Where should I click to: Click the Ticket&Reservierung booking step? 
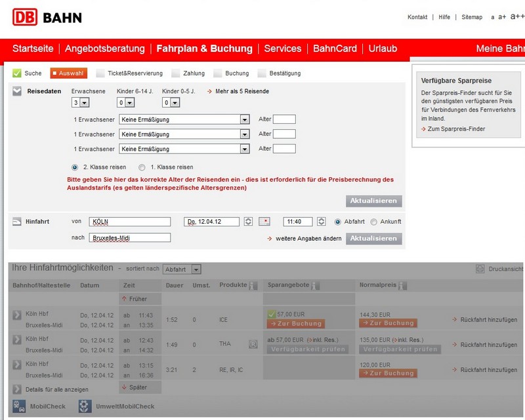pyautogui.click(x=129, y=73)
